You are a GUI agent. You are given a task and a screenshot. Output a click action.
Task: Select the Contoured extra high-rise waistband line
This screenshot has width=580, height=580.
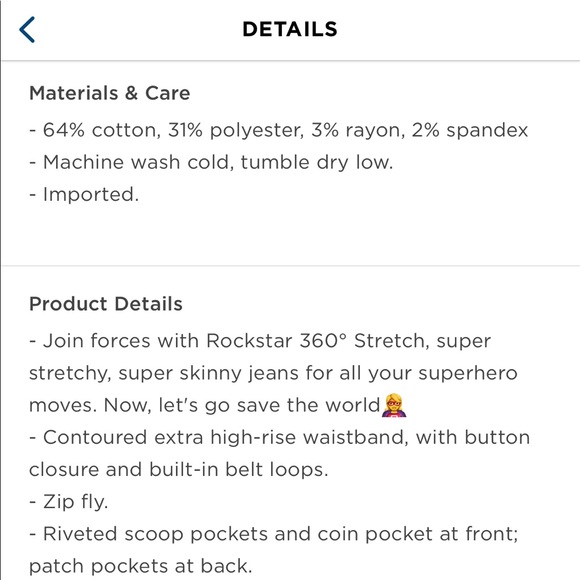point(279,437)
